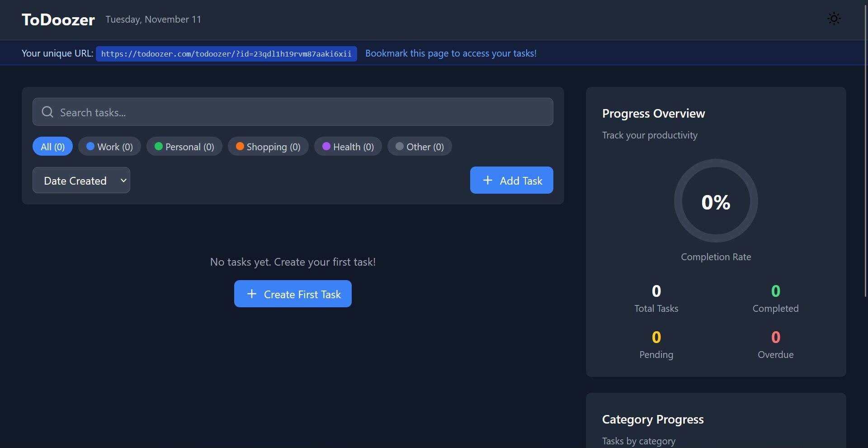
Task: Select the All (0) filter tab
Action: [x=52, y=147]
